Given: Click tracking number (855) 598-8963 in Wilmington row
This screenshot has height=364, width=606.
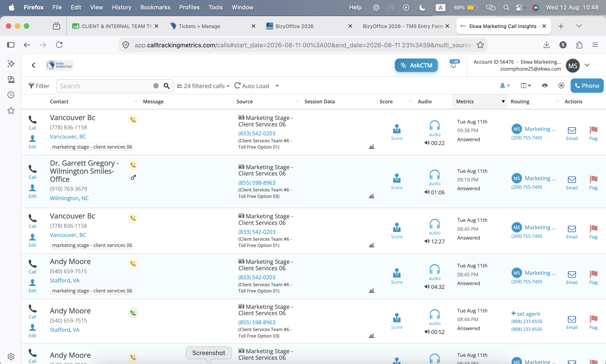Looking at the screenshot, I should coord(257,183).
